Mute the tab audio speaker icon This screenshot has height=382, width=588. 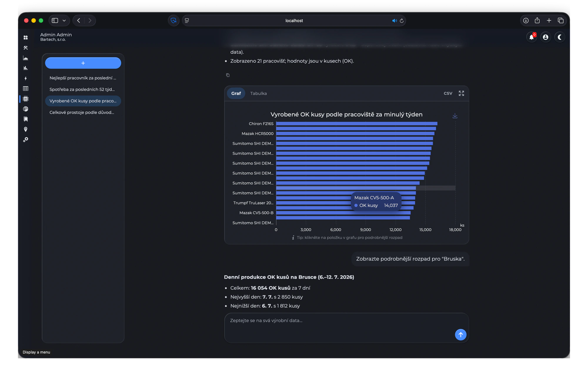coord(394,21)
